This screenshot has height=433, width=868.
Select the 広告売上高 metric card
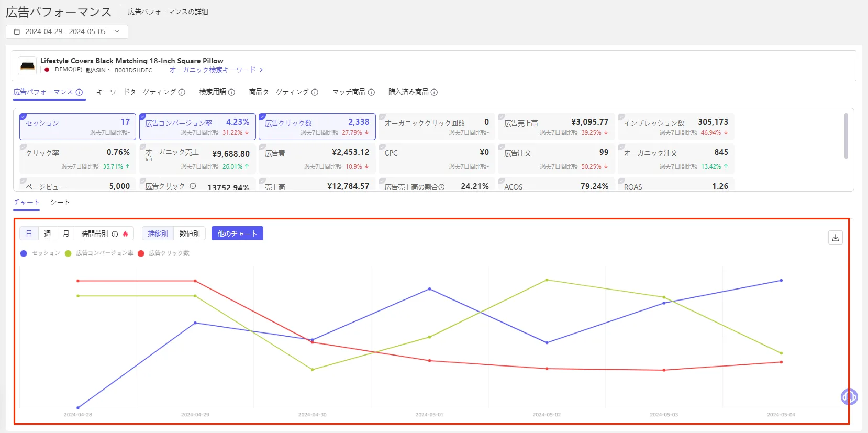click(557, 127)
